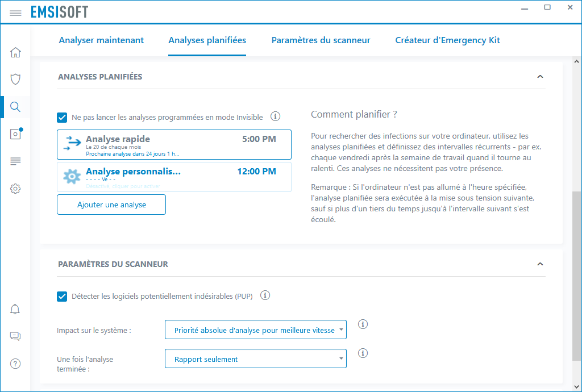This screenshot has height=392, width=582.
Task: Show notifications bell
Action: pyautogui.click(x=15, y=309)
